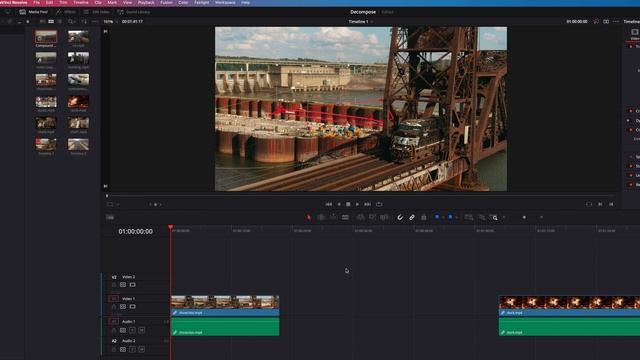Mute the Audio 1 track
Viewport: 640px width, 360px height.
pos(142,330)
